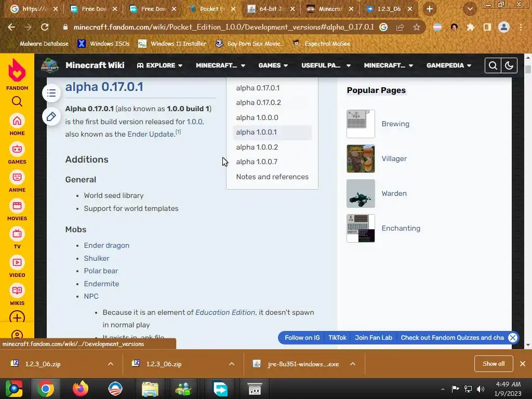This screenshot has width=532, height=399.
Task: Click the plus circle icon in Fandom sidebar
Action: (17, 317)
